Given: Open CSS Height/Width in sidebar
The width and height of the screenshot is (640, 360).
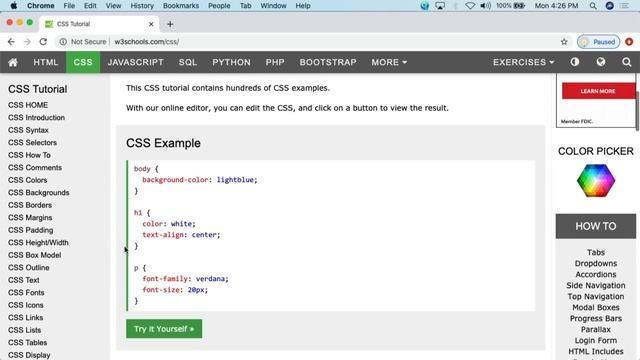Looking at the screenshot, I should (38, 242).
